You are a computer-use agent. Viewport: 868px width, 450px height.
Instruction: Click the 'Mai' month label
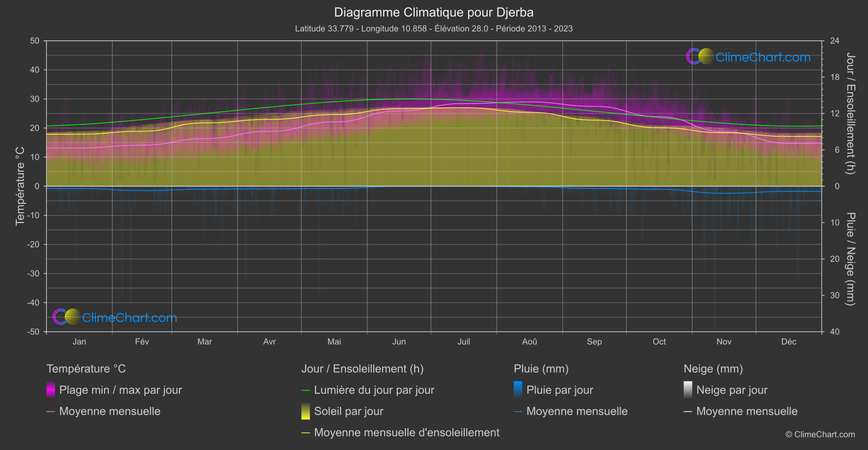pyautogui.click(x=335, y=341)
